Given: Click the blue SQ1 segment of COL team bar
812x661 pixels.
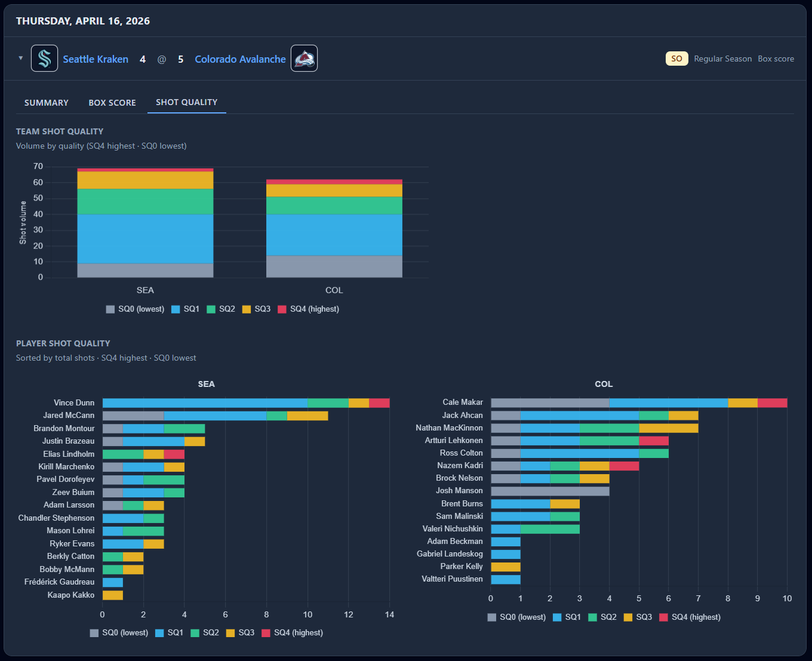Looking at the screenshot, I should click(x=334, y=235).
